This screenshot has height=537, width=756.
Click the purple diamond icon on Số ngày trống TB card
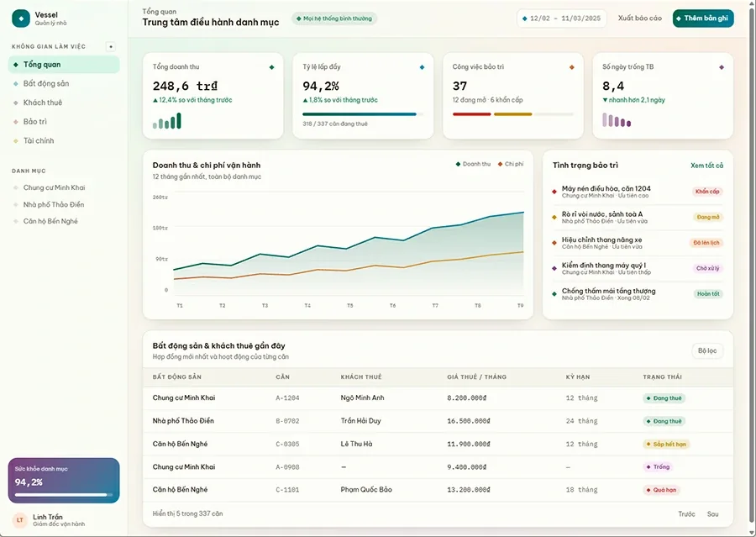coord(722,67)
